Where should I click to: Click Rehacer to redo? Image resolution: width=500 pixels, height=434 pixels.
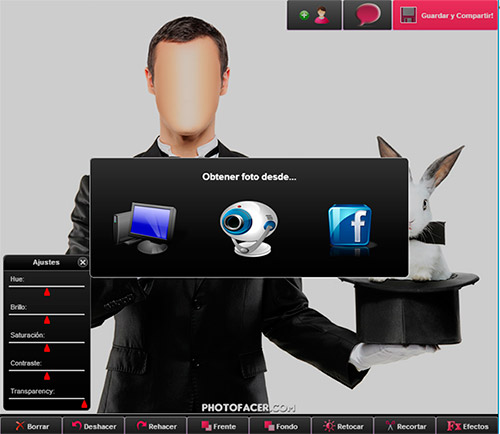156,426
